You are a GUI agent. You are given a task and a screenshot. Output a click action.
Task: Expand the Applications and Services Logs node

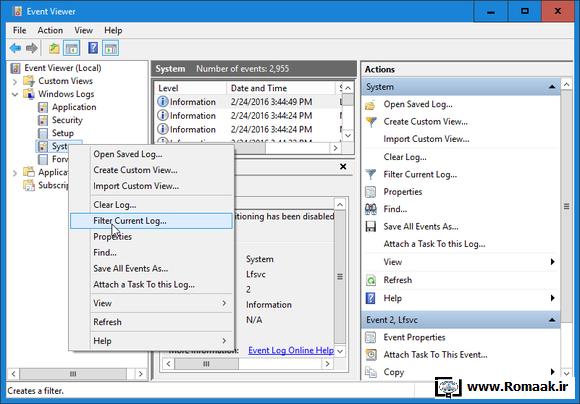(15, 173)
